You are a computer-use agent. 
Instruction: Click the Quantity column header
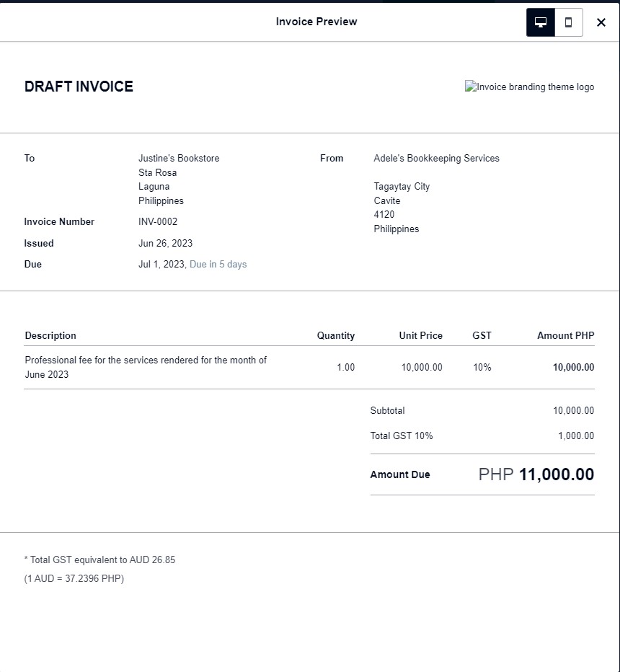click(x=335, y=336)
